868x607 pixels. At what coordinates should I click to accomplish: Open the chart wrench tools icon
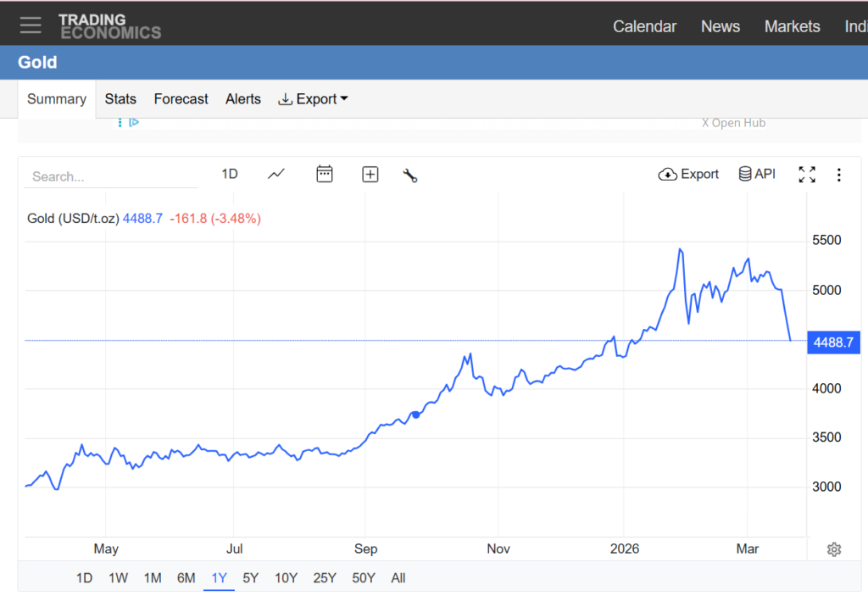(410, 175)
